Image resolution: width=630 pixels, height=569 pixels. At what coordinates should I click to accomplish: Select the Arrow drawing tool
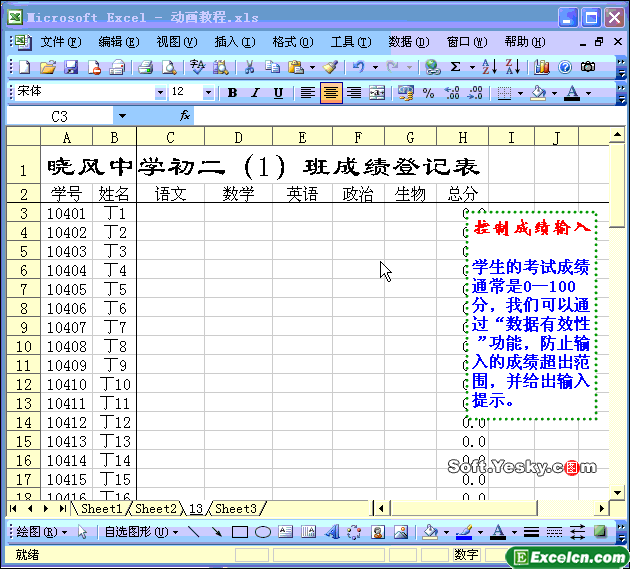point(217,532)
